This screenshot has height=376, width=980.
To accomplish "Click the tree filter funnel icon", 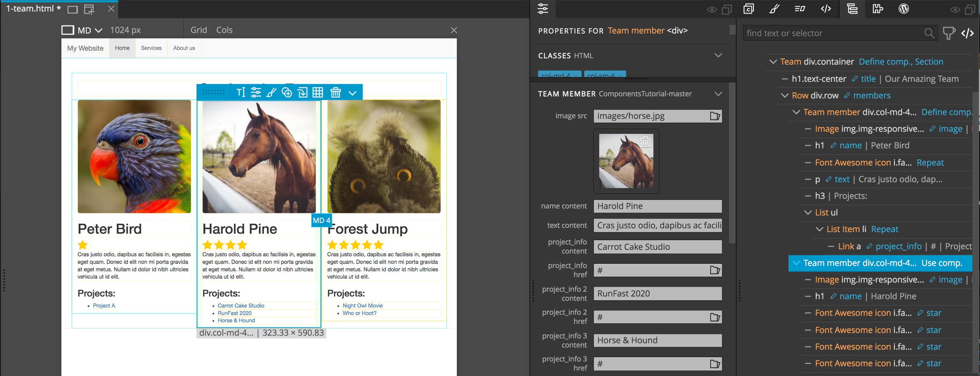I will click(x=949, y=33).
